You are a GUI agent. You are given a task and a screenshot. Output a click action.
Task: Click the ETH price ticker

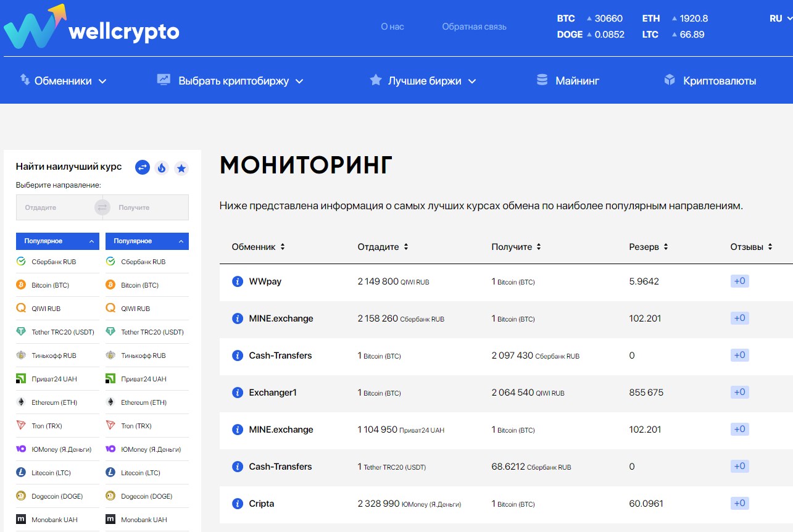coord(675,19)
